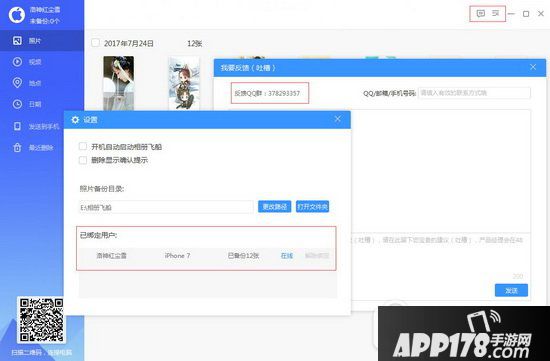Click the '照片备份目录:' label text

102,189
